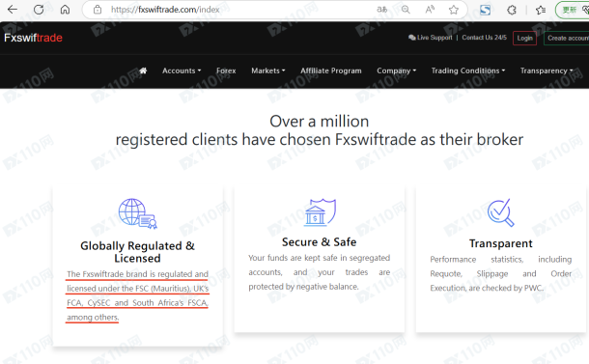The height and width of the screenshot is (364, 589).
Task: Open the browser extensions puzzle icon
Action: (x=512, y=10)
